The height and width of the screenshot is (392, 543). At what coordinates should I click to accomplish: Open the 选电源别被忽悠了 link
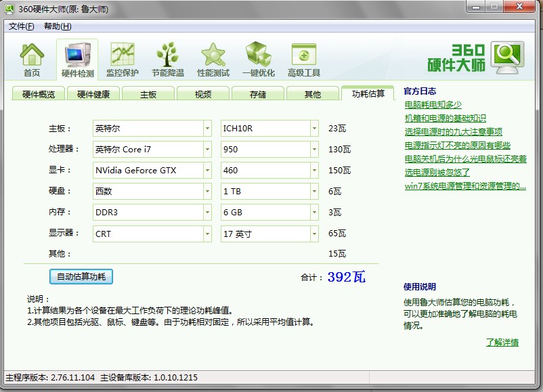[437, 173]
